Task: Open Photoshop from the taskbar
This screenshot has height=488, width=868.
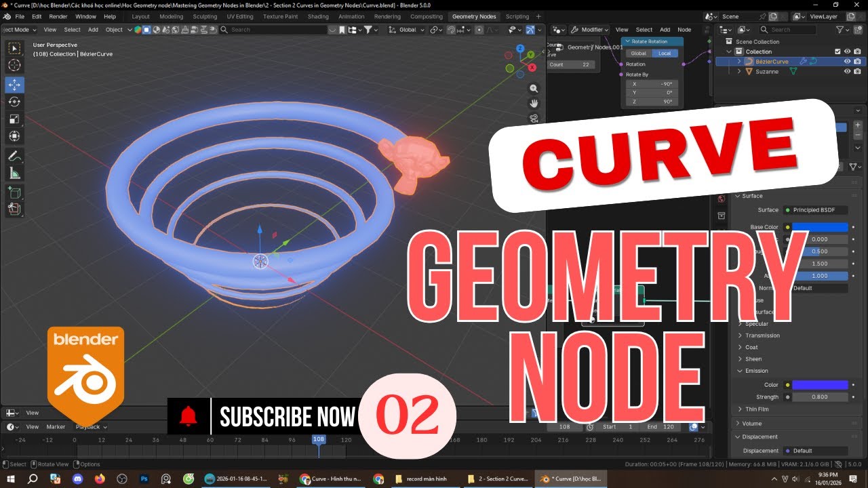Action: pos(144,479)
